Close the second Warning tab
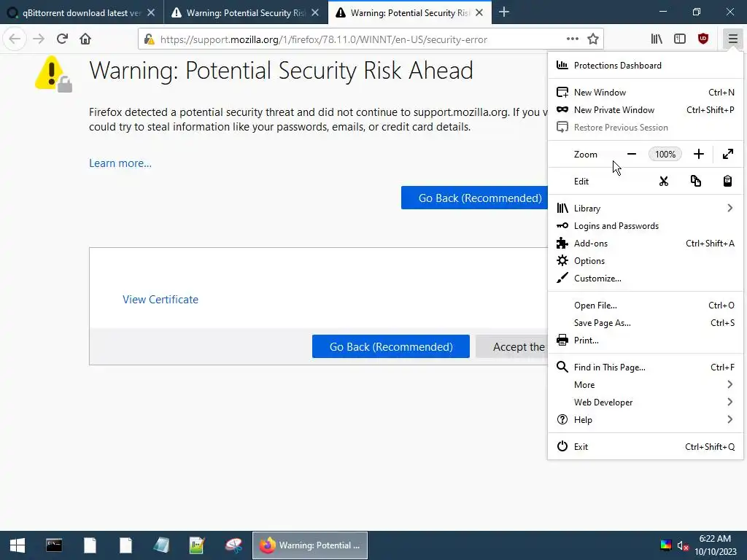This screenshot has height=560, width=747. [315, 13]
